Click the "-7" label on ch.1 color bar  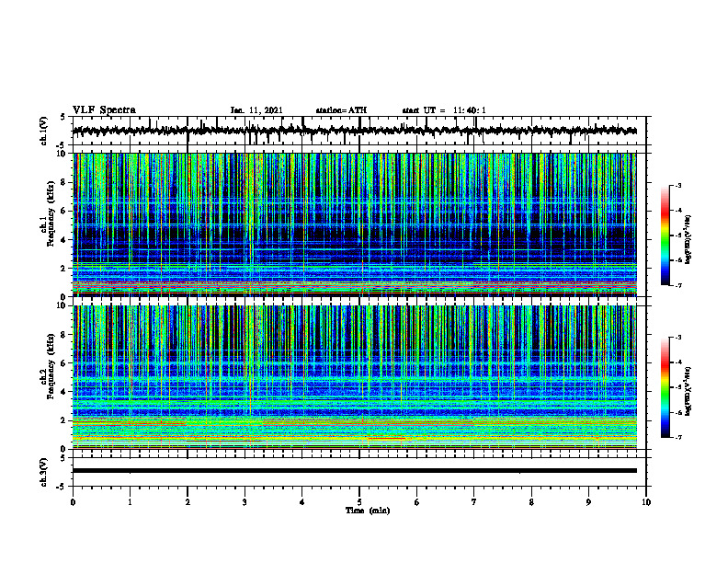pyautogui.click(x=677, y=285)
